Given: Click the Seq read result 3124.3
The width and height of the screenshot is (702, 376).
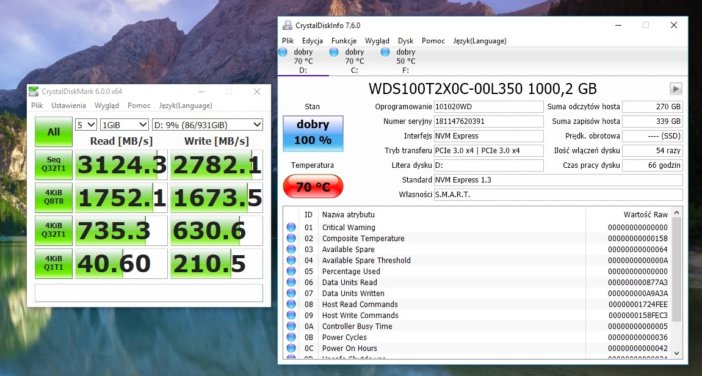Looking at the screenshot, I should [121, 165].
